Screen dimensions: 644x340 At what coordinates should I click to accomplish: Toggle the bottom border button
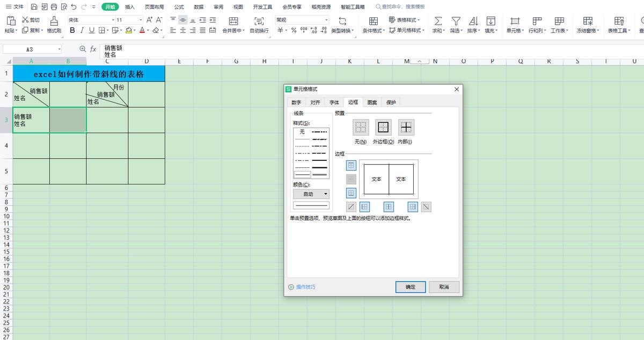(x=352, y=193)
